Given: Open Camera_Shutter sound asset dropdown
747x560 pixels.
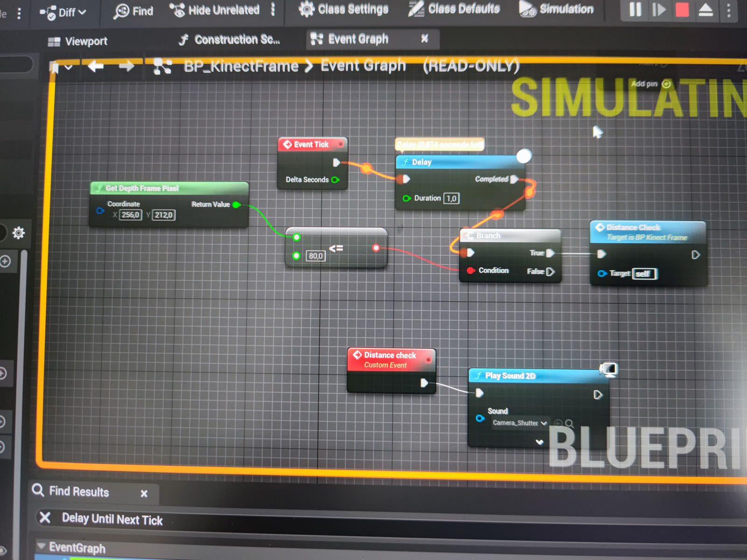Looking at the screenshot, I should click(520, 423).
